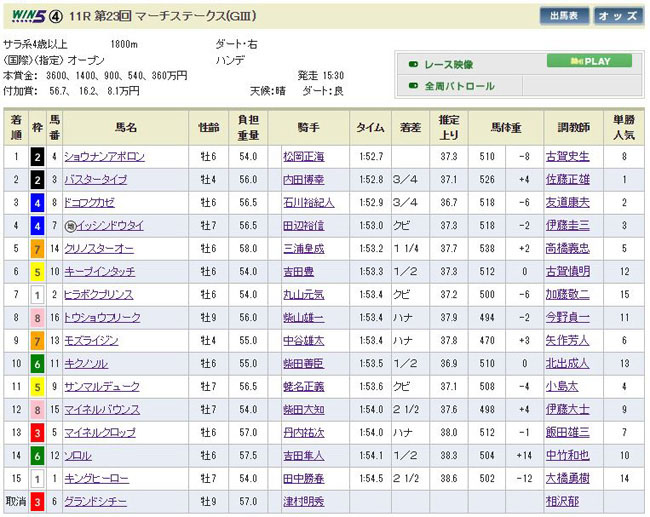The height and width of the screenshot is (517, 650).
Task: Click jockey 田中勝春 link
Action: (x=306, y=477)
